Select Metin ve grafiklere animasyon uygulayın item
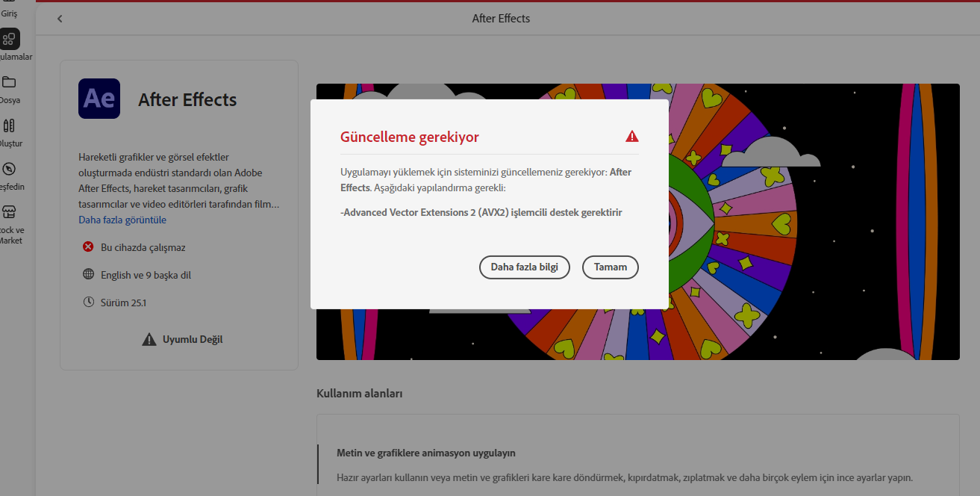980x496 pixels. (426, 453)
